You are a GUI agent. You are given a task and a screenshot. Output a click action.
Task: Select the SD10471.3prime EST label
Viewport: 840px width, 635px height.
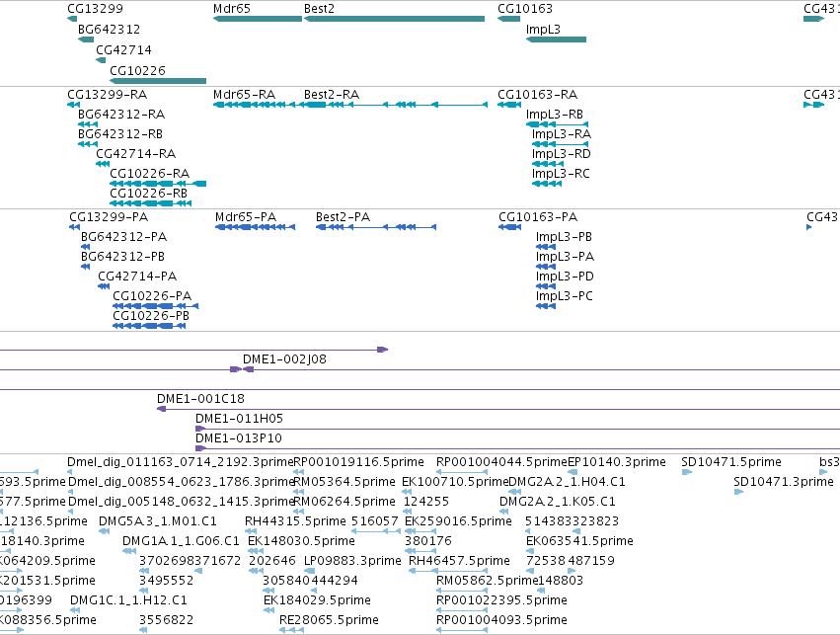(784, 482)
